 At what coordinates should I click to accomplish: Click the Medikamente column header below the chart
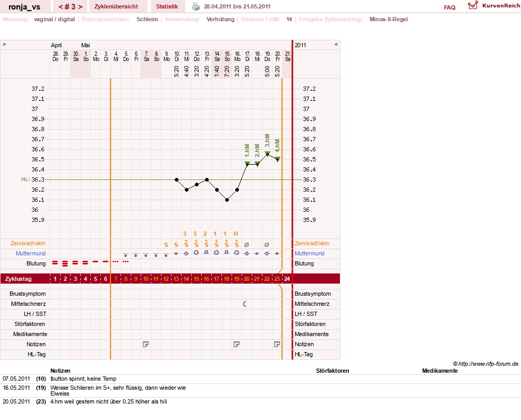[x=440, y=371]
